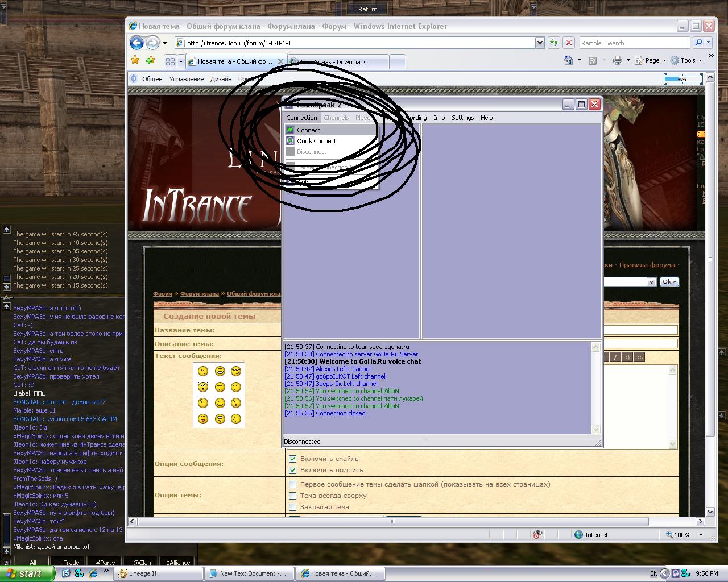This screenshot has height=582, width=728.
Task: Open Favorites Center star icon
Action: pos(135,60)
